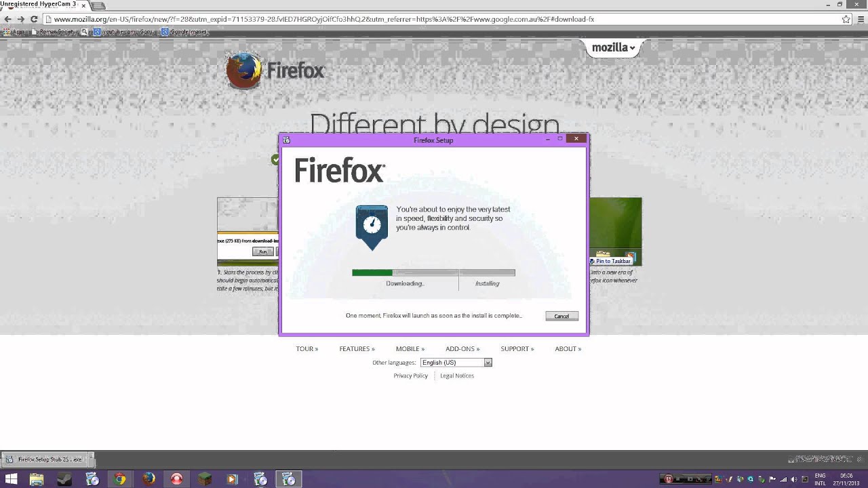
Task: Click the ENG INTL language indicator
Action: click(821, 479)
